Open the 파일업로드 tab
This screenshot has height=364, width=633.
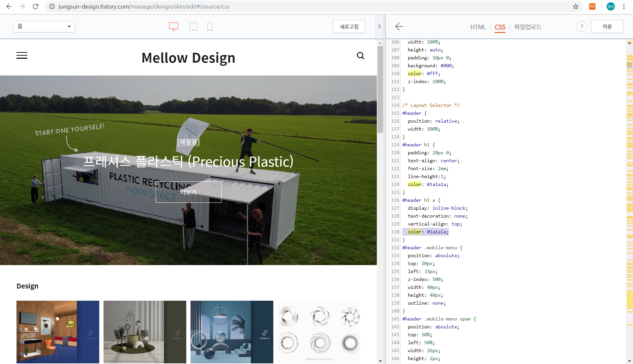click(x=527, y=27)
